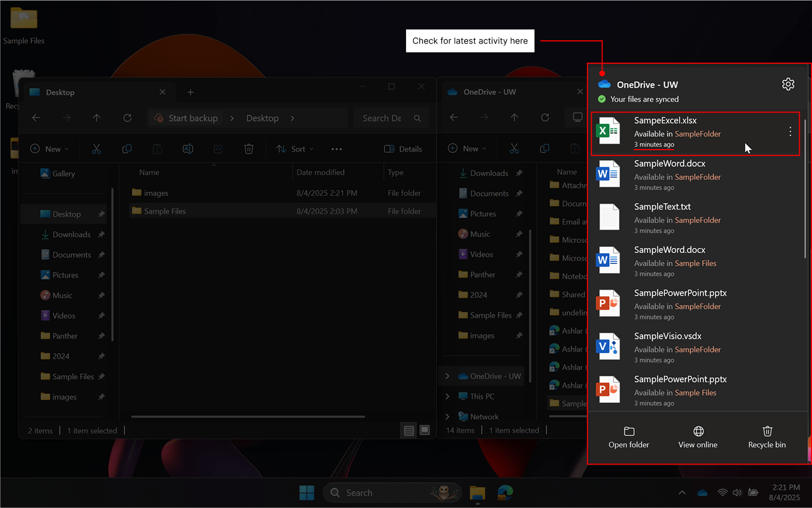Click the View online button
This screenshot has height=508, width=812.
698,436
